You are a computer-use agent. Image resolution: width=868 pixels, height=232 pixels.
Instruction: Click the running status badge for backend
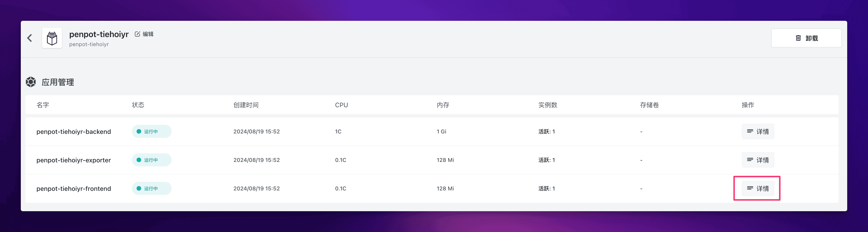pyautogui.click(x=151, y=131)
